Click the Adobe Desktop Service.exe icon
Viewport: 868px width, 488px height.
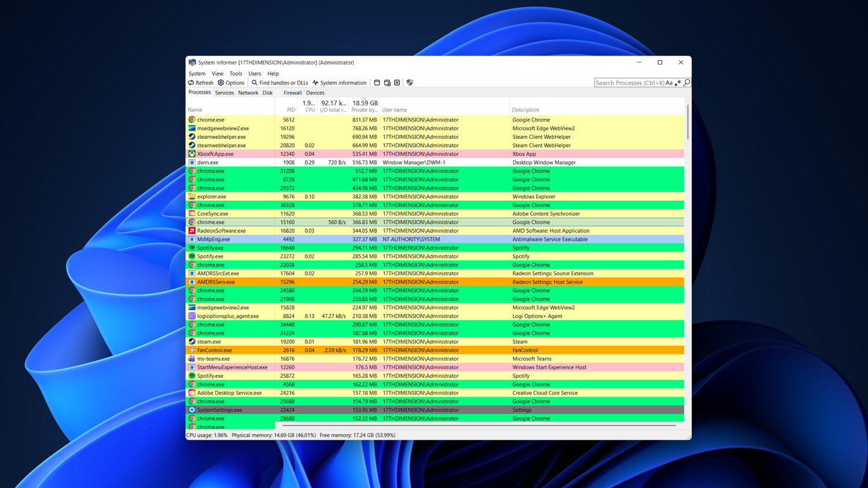click(x=192, y=393)
